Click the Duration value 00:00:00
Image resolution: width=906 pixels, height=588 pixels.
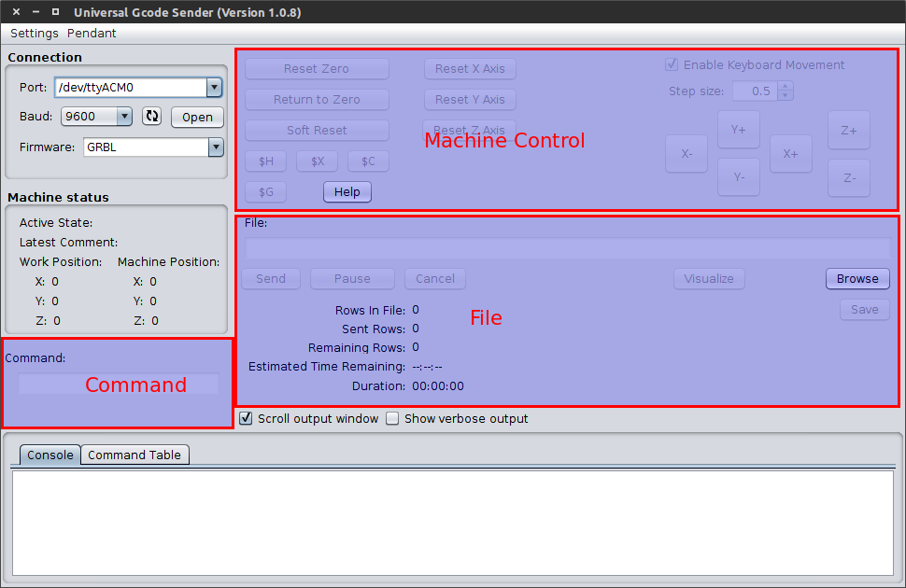[x=438, y=385]
